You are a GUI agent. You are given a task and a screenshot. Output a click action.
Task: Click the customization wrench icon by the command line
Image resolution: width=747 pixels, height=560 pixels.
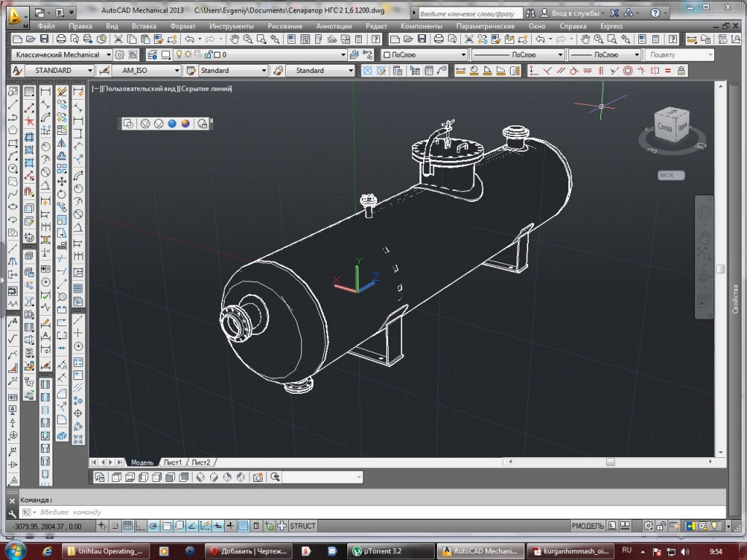(x=12, y=513)
